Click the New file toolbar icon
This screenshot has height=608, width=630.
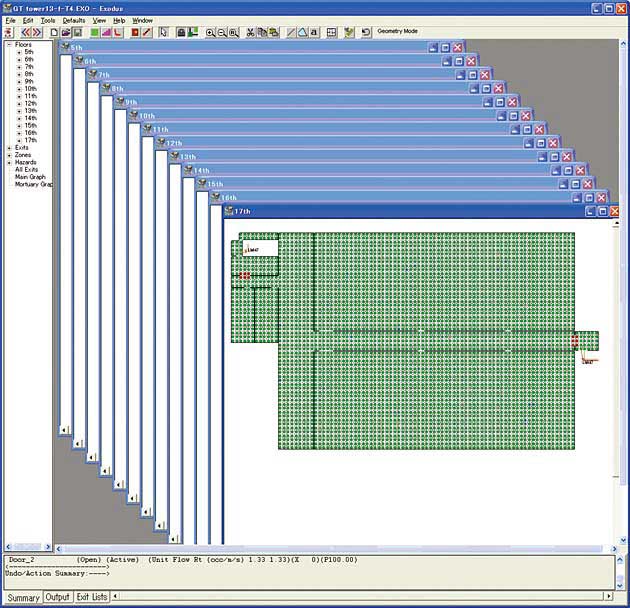click(54, 33)
